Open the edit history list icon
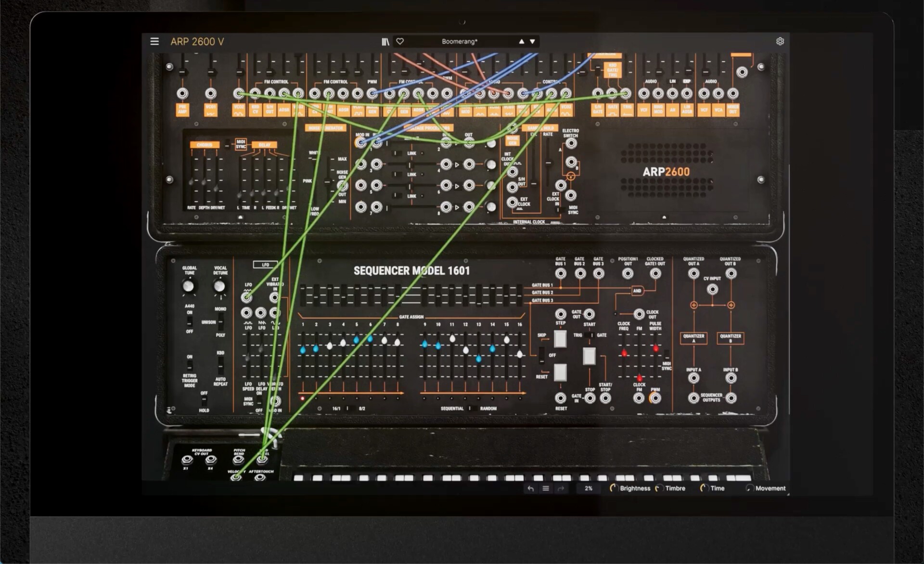The height and width of the screenshot is (564, 924). click(546, 488)
